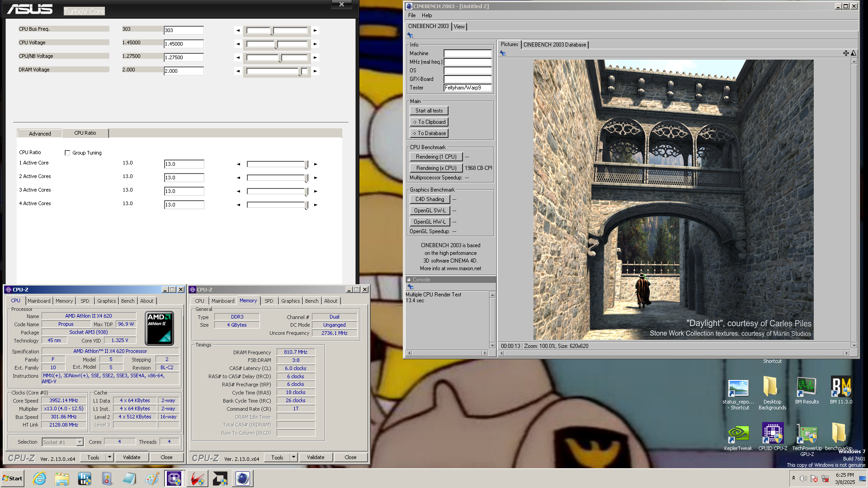
Task: Click Close in right CPU-Z window
Action: click(350, 457)
